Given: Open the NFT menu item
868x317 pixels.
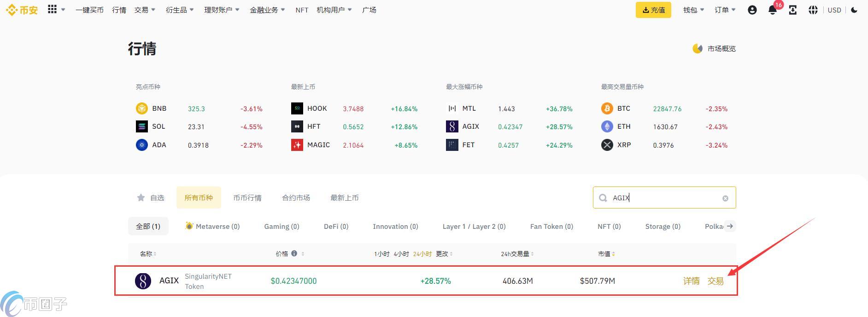Looking at the screenshot, I should point(302,10).
